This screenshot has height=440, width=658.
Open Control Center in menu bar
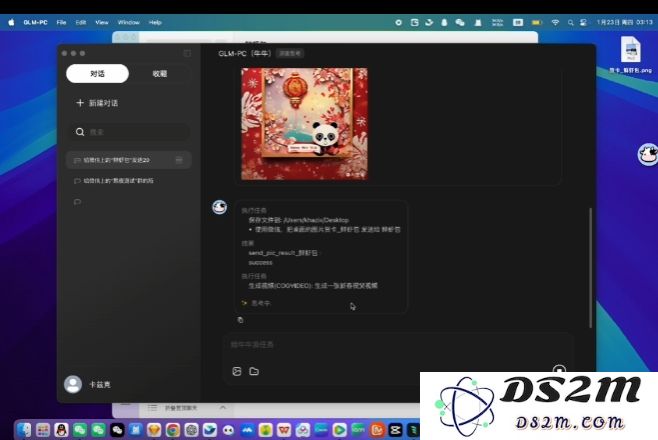pos(583,23)
